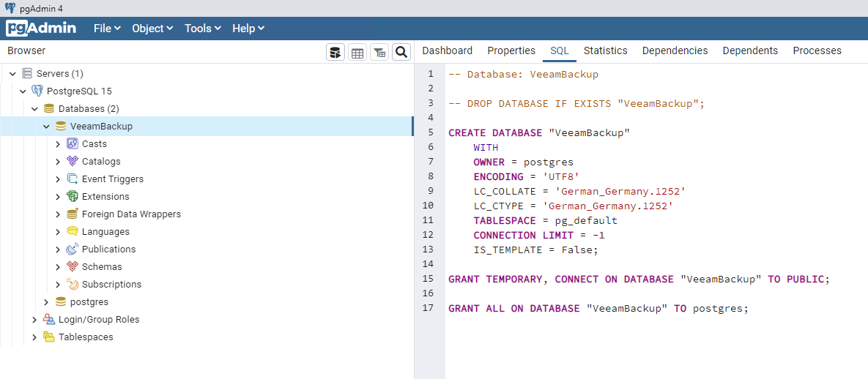Switch to the Dependents tab

750,51
